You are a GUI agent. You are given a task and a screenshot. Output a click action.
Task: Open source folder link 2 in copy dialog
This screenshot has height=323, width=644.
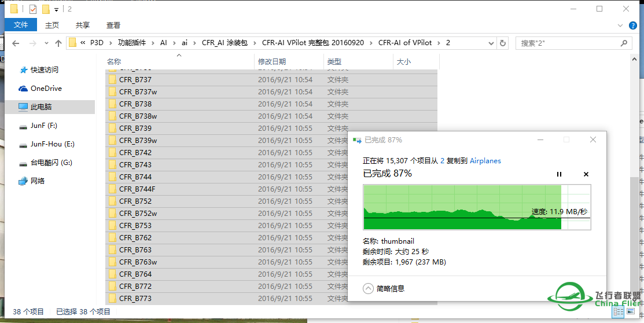tap(442, 161)
